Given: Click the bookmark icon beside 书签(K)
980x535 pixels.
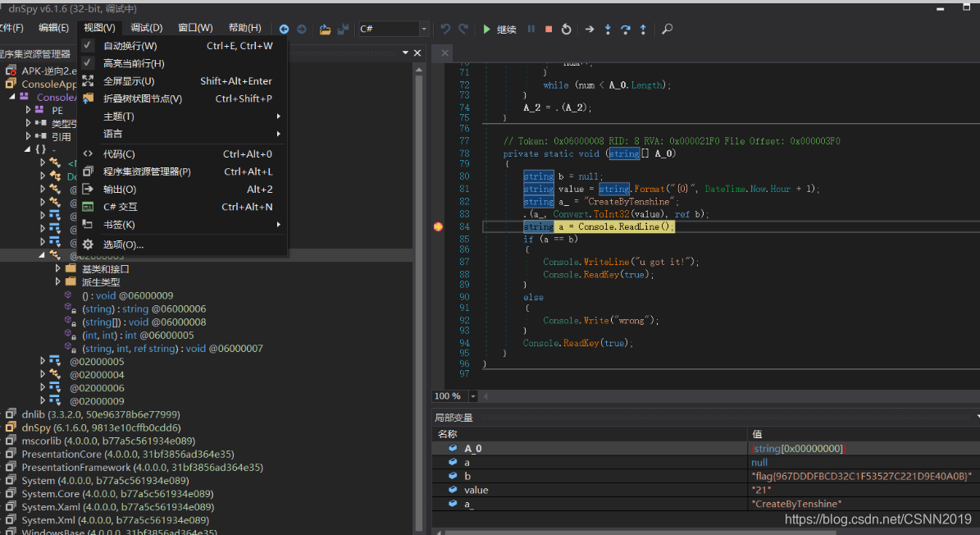Looking at the screenshot, I should (x=88, y=224).
